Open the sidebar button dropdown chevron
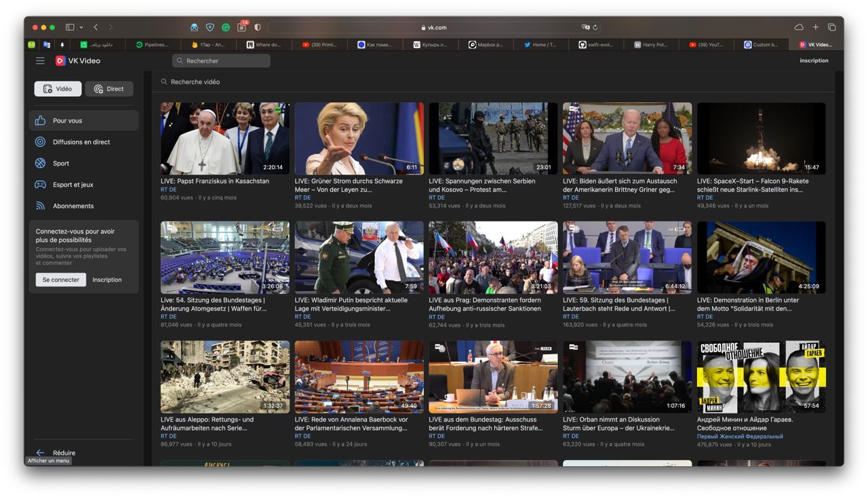 pos(81,27)
